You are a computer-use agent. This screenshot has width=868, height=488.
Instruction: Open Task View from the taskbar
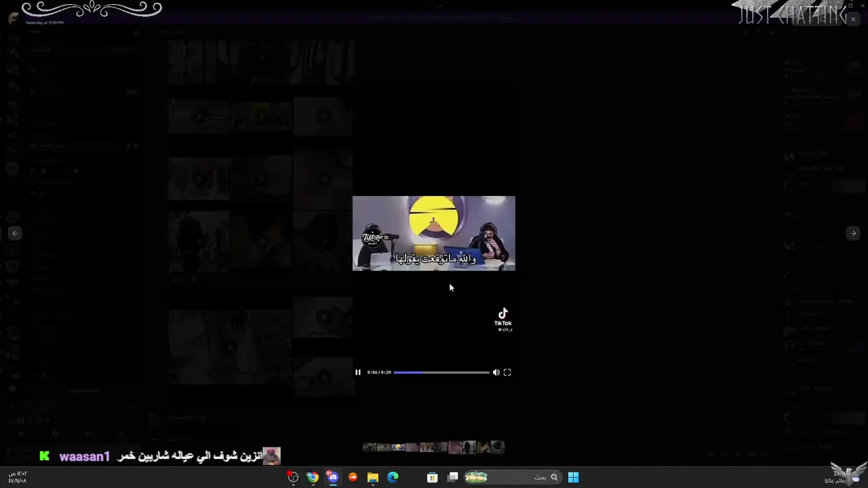pyautogui.click(x=453, y=477)
